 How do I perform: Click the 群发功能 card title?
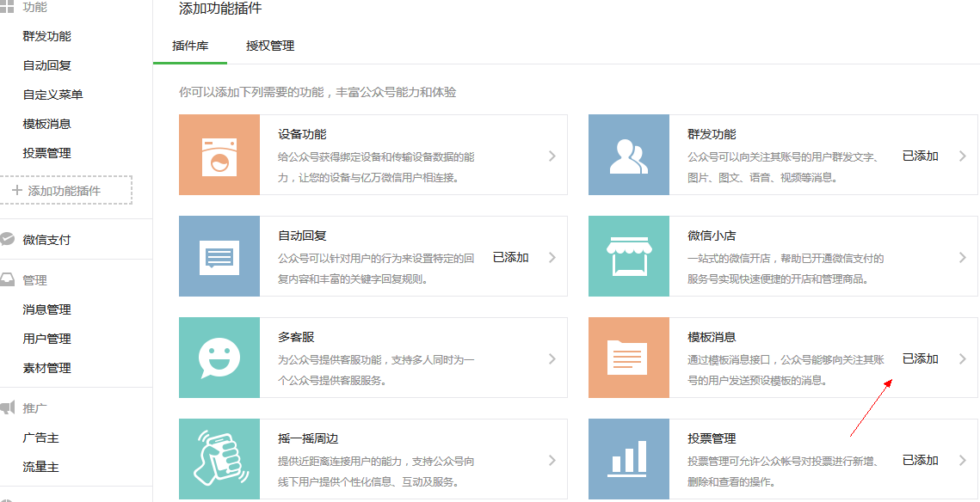(x=712, y=134)
